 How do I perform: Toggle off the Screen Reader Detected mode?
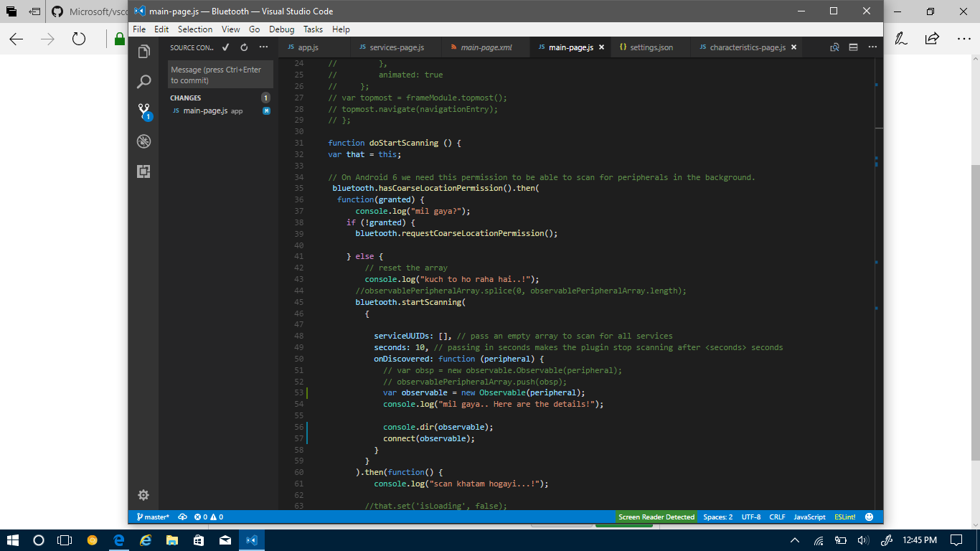[x=656, y=517]
